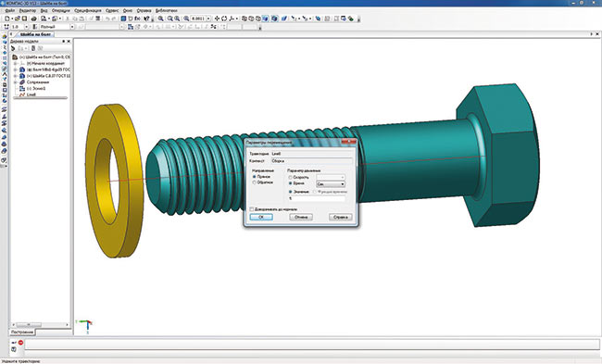
Task: Click the pan view cross-arrows icon
Action: (217, 19)
